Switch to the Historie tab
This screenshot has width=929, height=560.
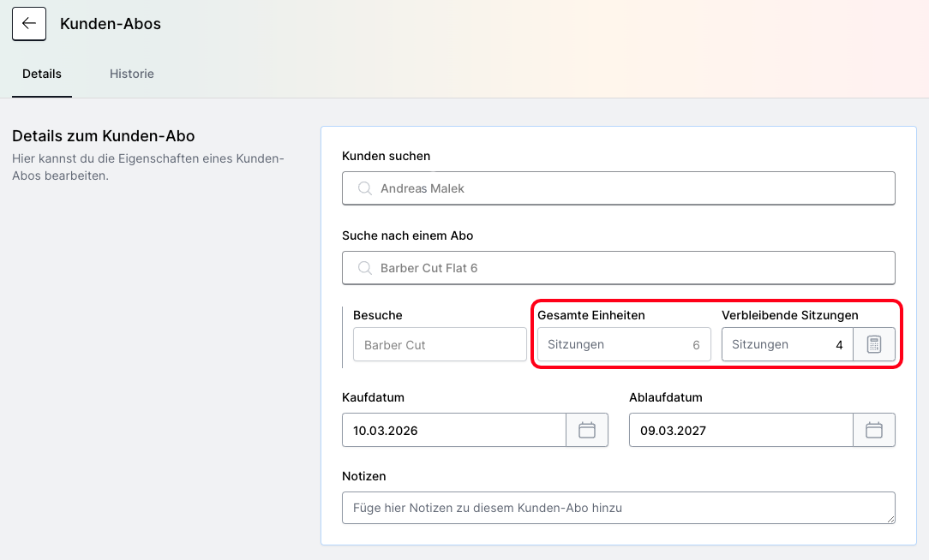131,74
